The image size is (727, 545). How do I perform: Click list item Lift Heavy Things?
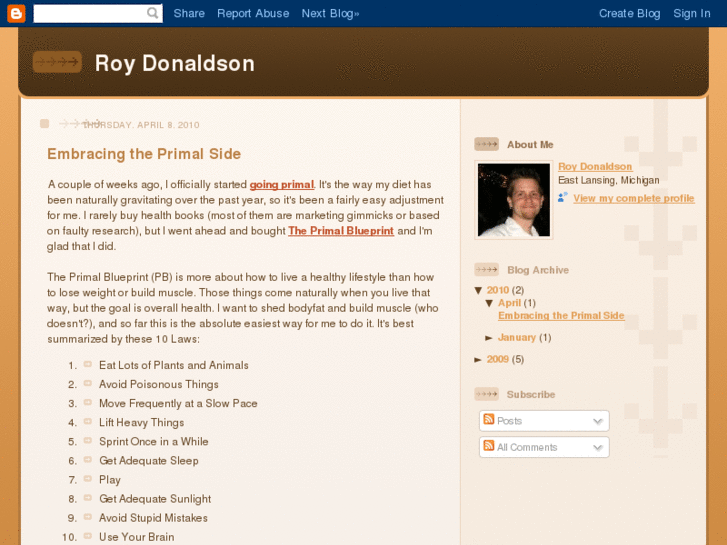pos(142,423)
